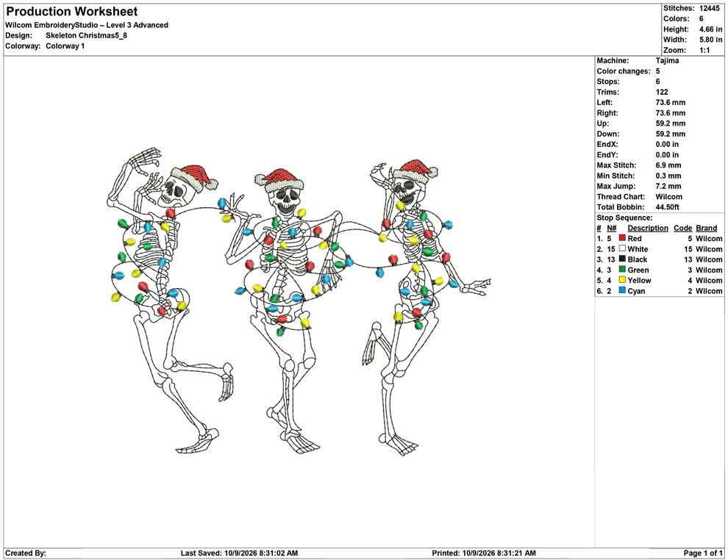Click the Black thread color swatch
The image size is (728, 560).
pos(622,259)
